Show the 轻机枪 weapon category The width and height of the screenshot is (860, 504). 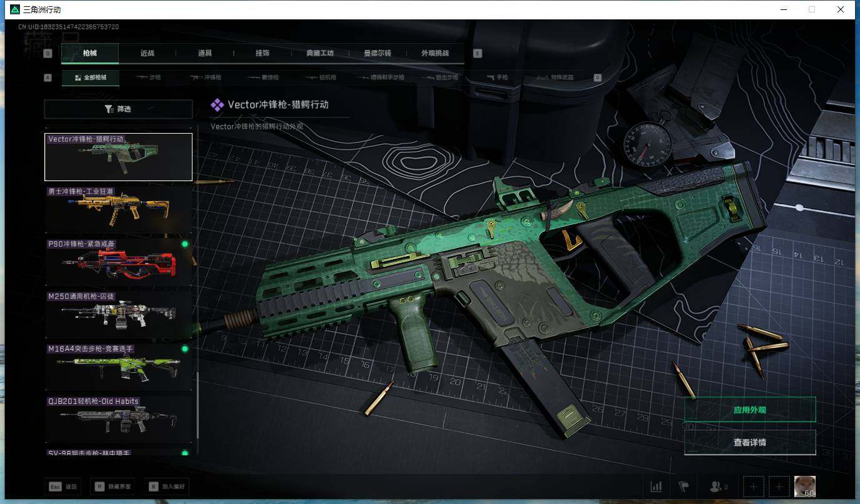321,78
